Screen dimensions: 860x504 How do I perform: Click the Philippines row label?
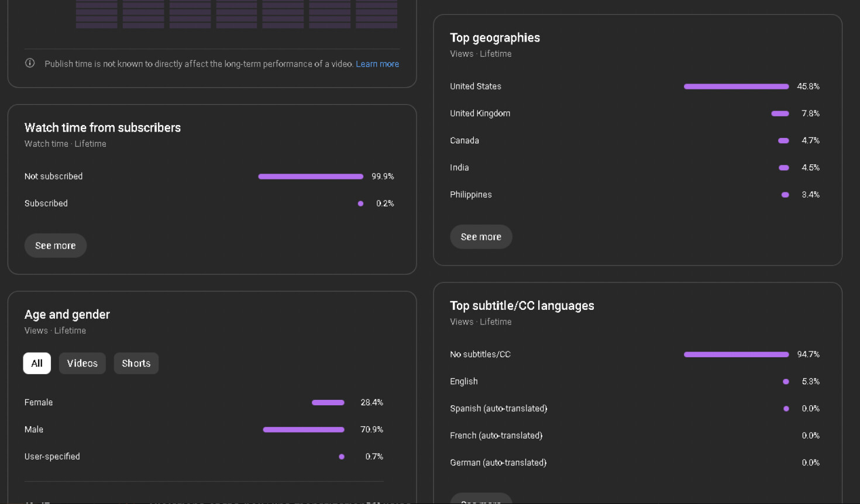click(470, 195)
